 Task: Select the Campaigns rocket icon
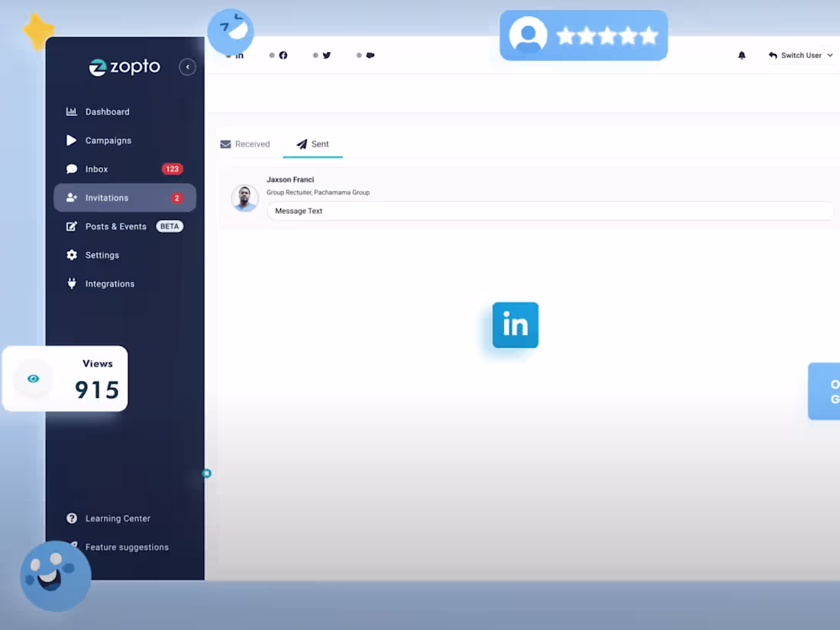pos(71,140)
